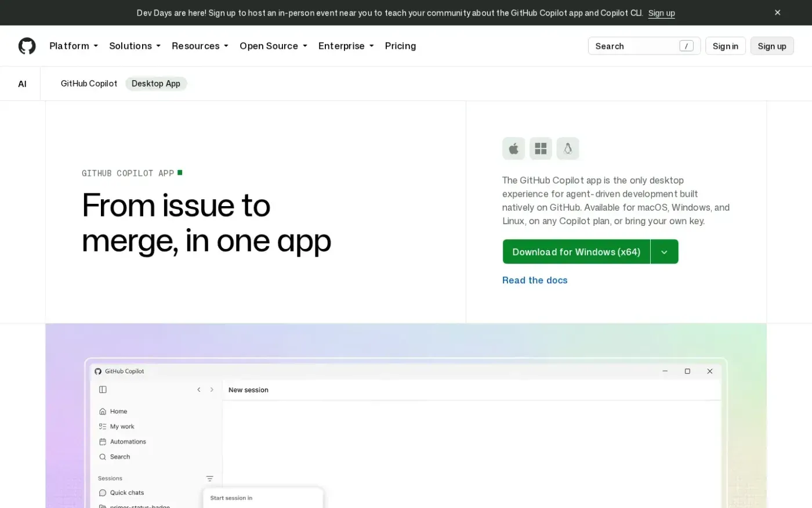Close the Copilot app preview window
The height and width of the screenshot is (508, 812).
pos(709,371)
